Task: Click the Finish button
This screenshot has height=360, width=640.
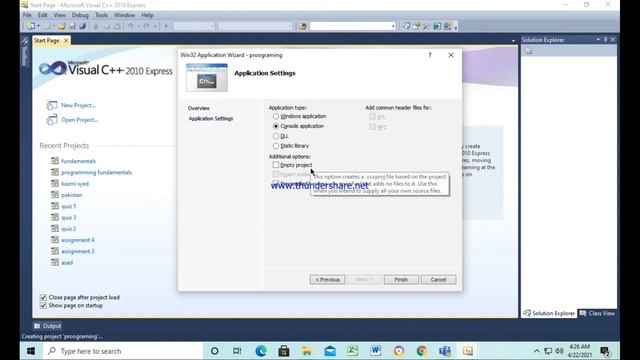Action: [401, 280]
